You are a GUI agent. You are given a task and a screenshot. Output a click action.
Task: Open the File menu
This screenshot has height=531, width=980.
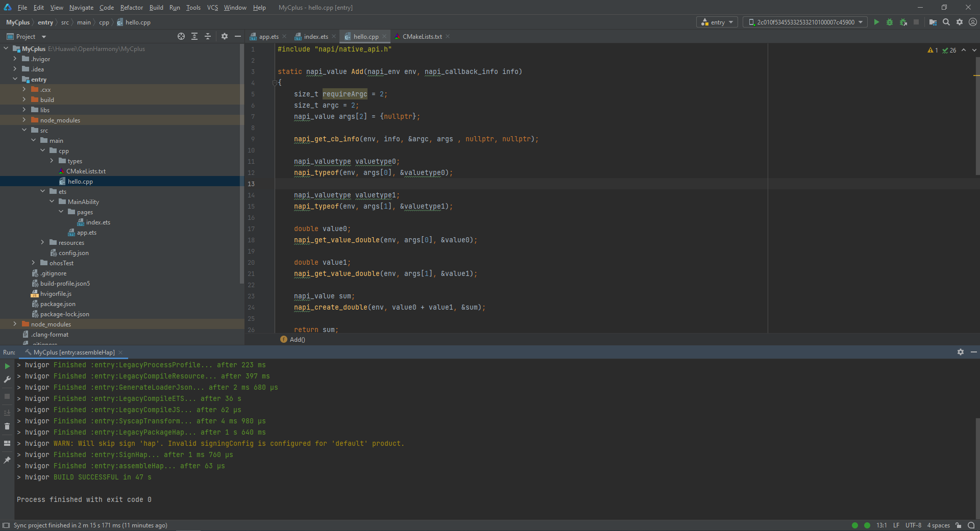coord(22,7)
